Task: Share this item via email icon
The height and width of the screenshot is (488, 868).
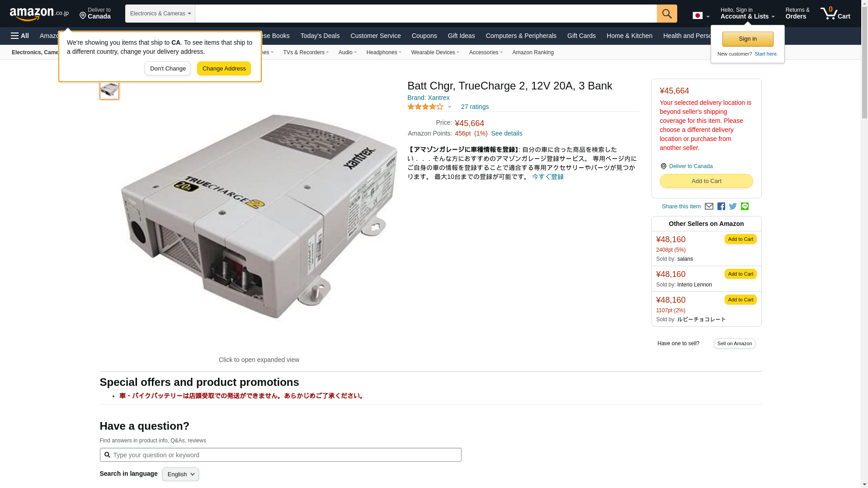Action: tap(709, 206)
